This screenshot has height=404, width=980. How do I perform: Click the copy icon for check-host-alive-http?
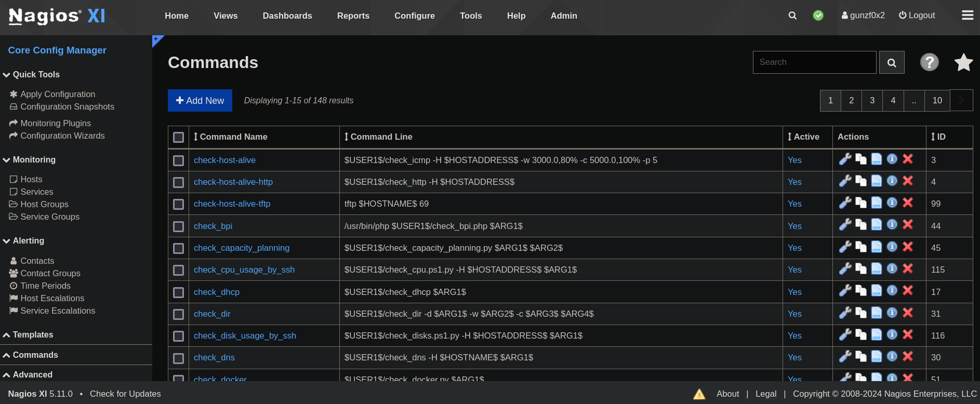point(860,181)
